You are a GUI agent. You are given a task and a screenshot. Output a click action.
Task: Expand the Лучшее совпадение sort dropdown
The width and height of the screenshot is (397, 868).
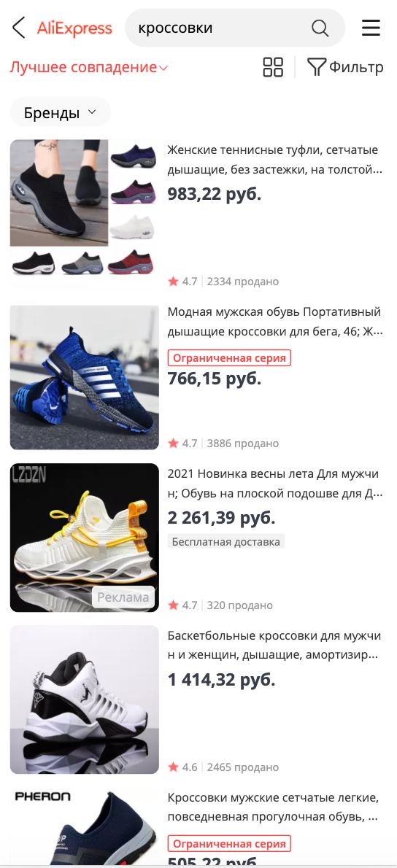[88, 68]
